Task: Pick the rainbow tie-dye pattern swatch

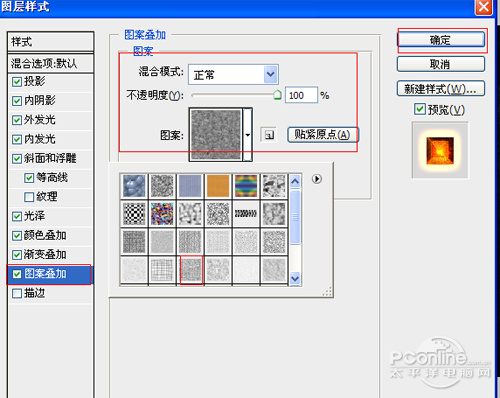Action: (x=246, y=186)
